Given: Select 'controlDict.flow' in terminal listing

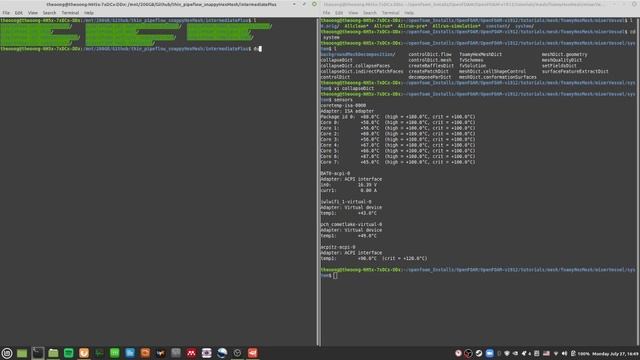Looking at the screenshot, I should pos(429,54).
